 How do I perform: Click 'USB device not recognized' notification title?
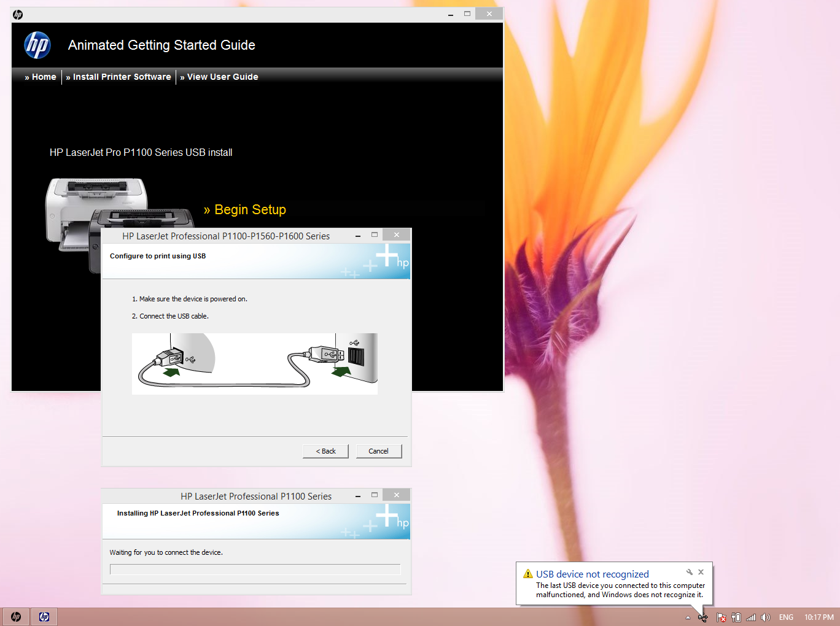point(593,574)
